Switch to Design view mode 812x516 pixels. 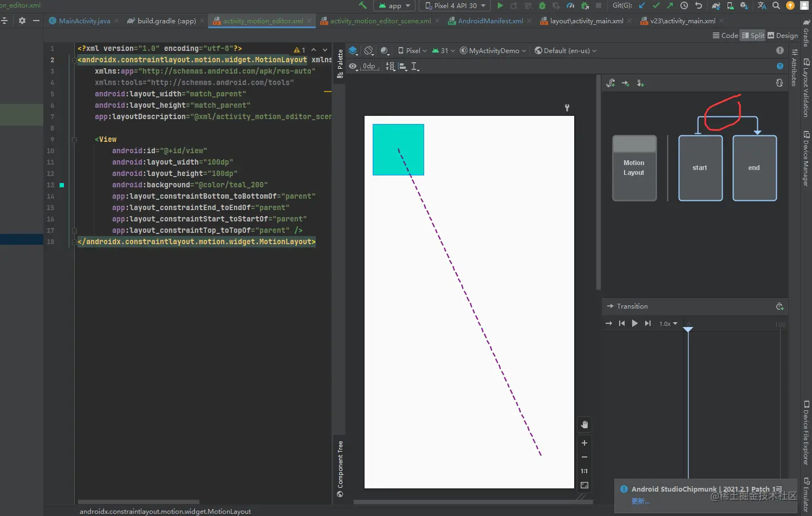click(783, 35)
